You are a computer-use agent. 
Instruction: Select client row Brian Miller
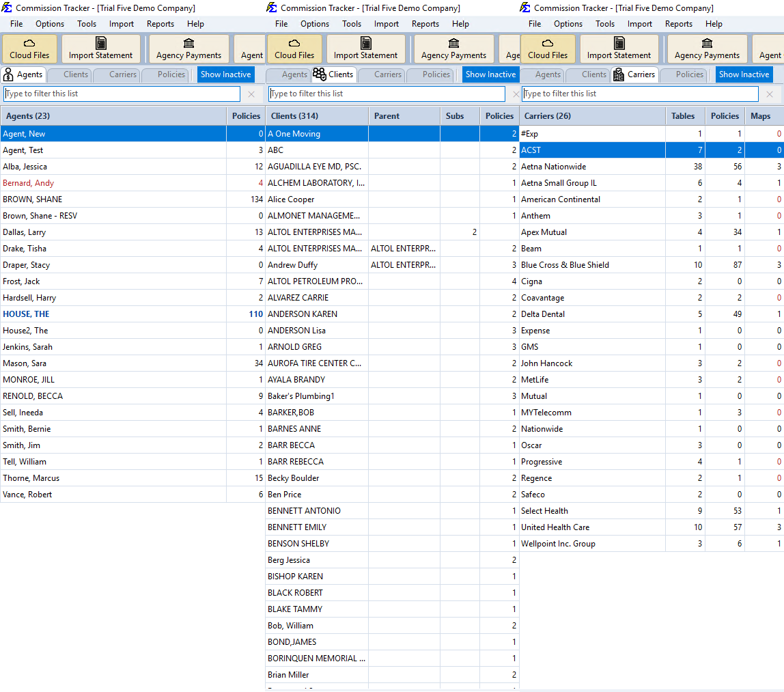[x=393, y=675]
